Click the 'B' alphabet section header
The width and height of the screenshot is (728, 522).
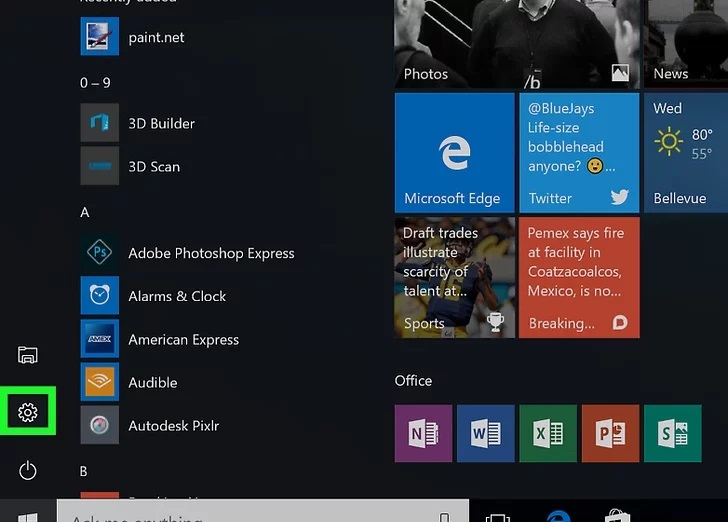coord(84,471)
